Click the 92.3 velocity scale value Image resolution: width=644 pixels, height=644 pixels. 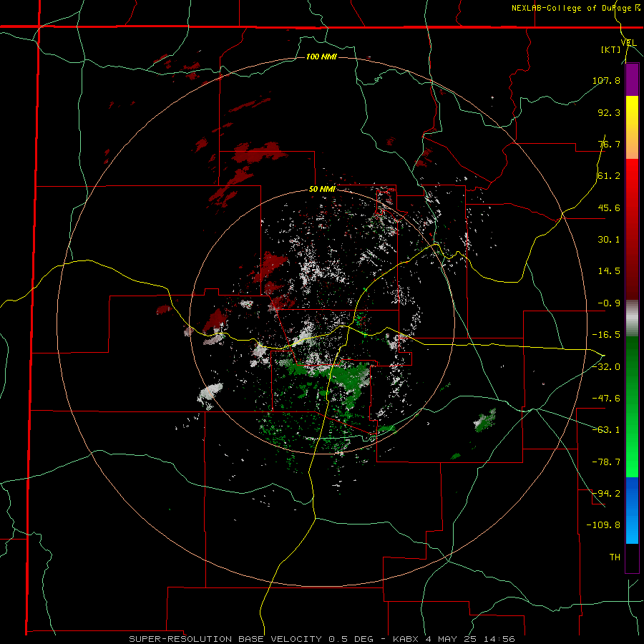click(609, 112)
